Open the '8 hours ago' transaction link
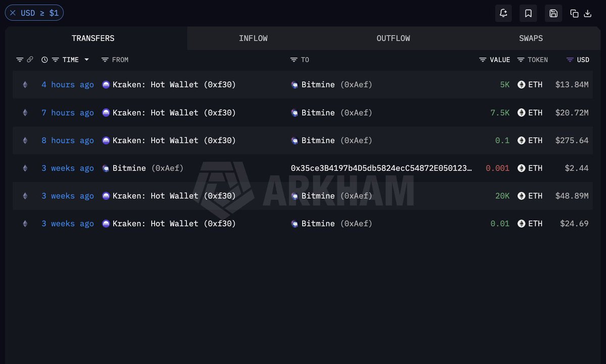Viewport: 606px width, 364px height. (68, 140)
